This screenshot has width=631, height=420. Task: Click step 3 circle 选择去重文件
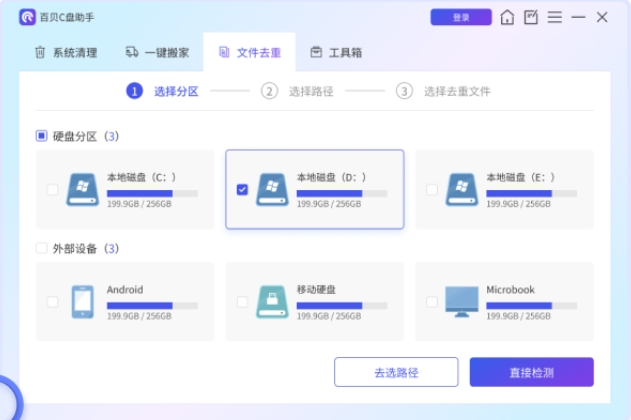[404, 91]
